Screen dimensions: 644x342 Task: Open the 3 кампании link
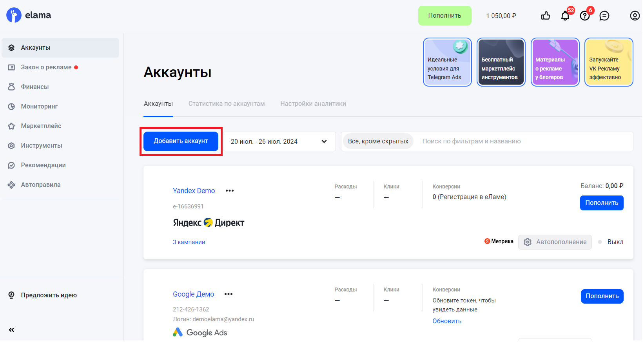point(189,242)
